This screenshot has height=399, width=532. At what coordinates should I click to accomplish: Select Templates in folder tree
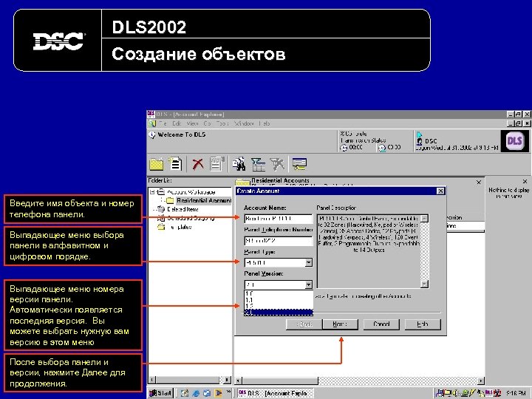180,227
